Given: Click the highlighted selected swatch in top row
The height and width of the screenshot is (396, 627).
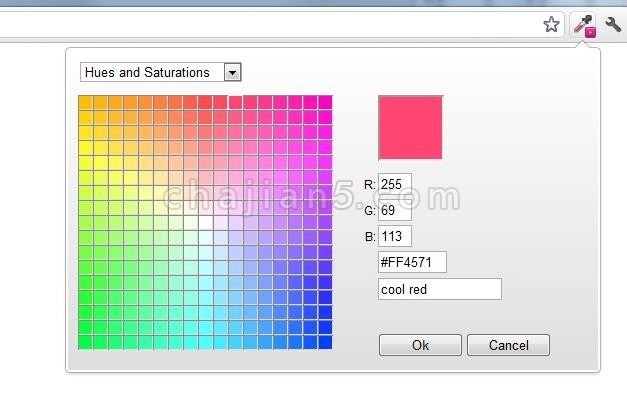Looking at the screenshot, I should tap(235, 103).
